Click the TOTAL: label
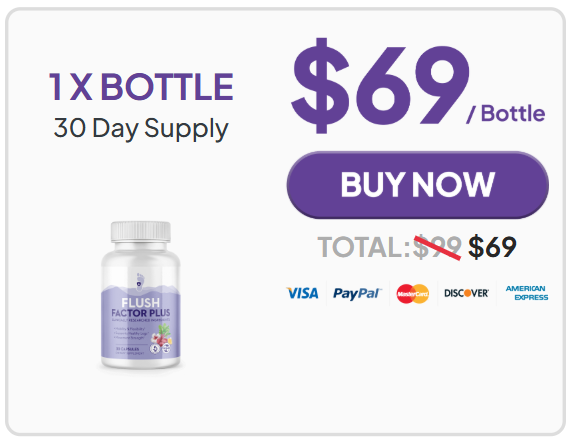The width and height of the screenshot is (573, 443). [364, 247]
